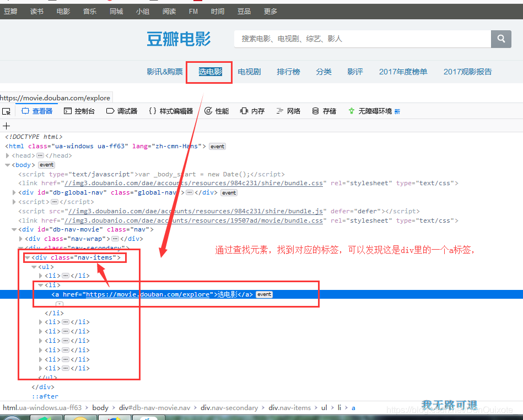The width and height of the screenshot is (523, 420).
Task: Expand the head node triangle
Action: click(7, 155)
